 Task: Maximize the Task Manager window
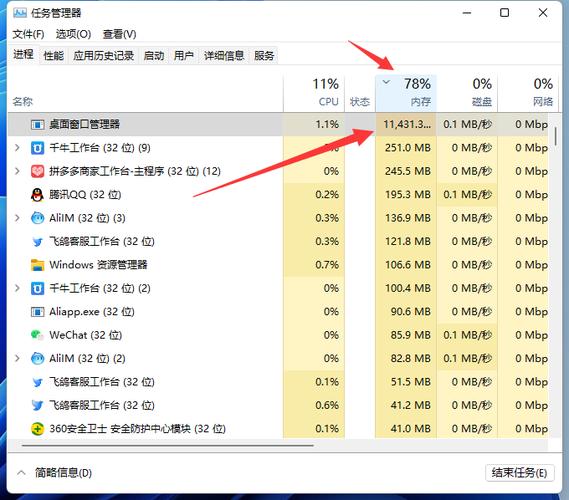click(504, 13)
